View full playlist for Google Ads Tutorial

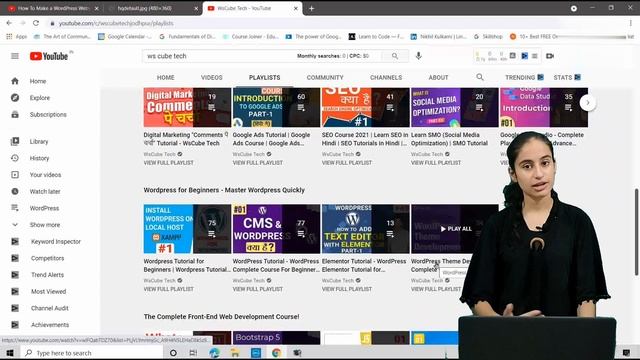coord(258,163)
